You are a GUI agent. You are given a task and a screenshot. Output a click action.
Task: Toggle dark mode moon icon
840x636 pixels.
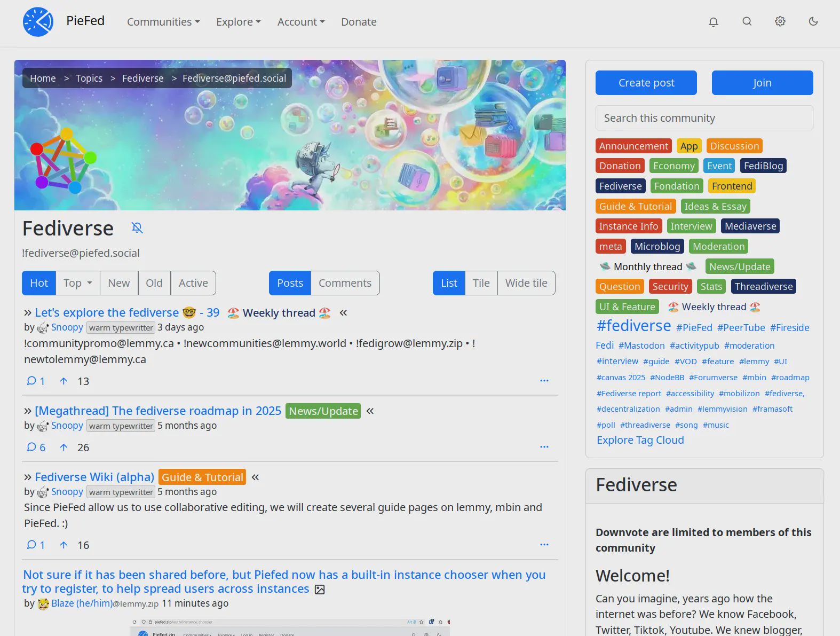point(813,22)
